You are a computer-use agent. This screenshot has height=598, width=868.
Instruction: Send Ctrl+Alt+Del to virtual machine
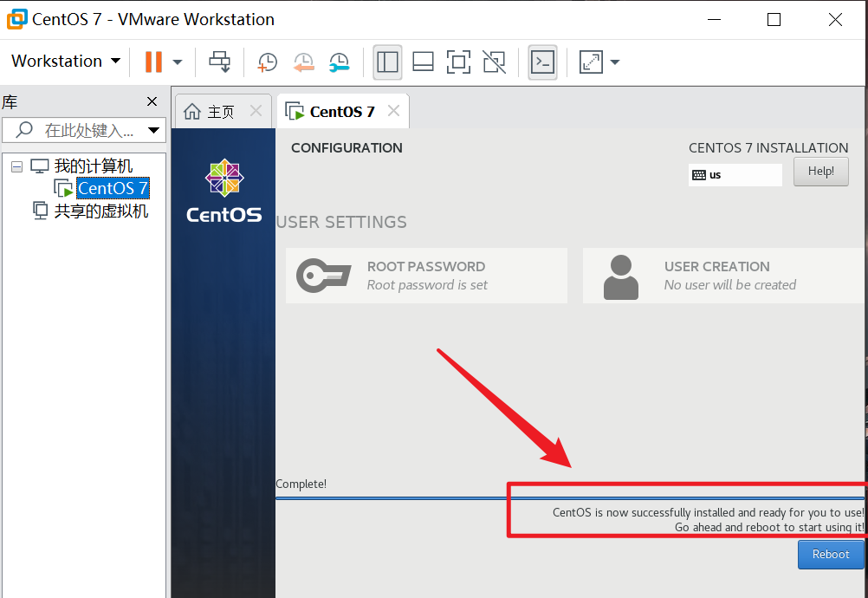tap(220, 62)
